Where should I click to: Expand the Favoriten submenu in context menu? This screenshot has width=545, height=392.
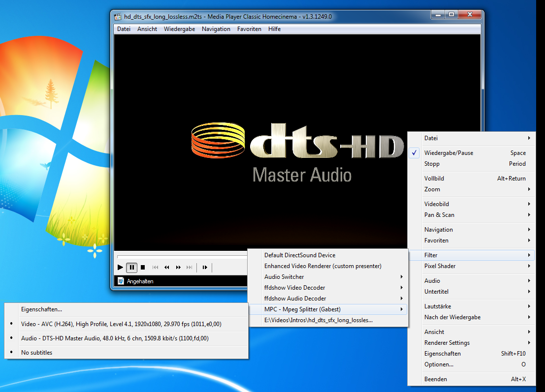pyautogui.click(x=472, y=241)
